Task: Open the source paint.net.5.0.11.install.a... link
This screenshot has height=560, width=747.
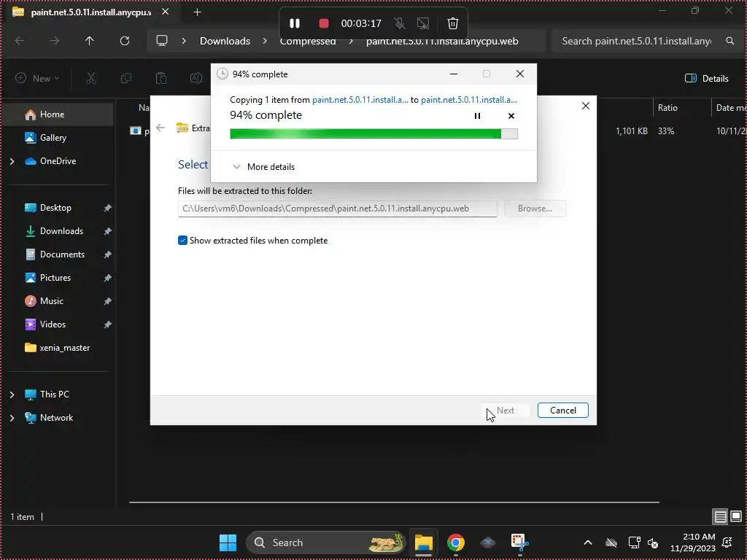Action: pyautogui.click(x=360, y=99)
